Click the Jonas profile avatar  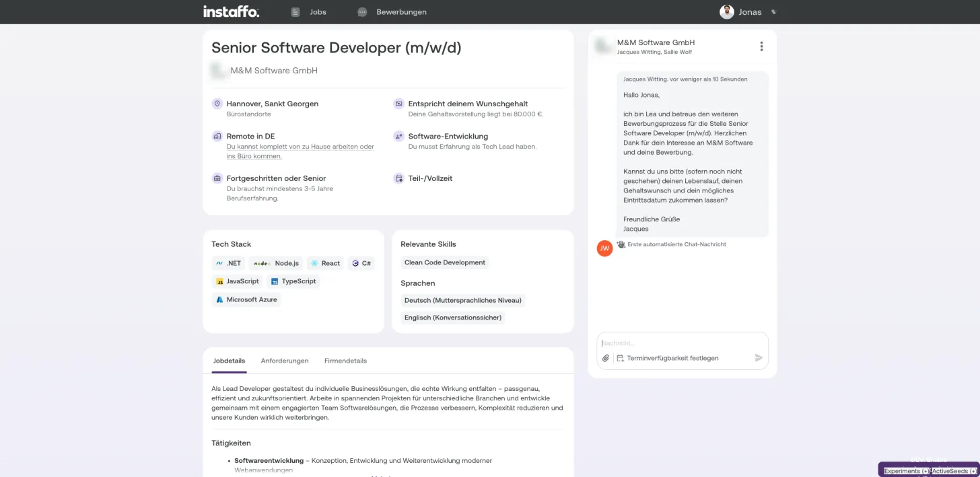[x=726, y=12]
